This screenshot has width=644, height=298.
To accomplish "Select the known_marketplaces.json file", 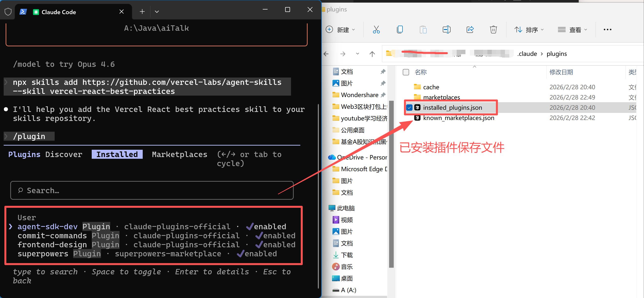I will [x=458, y=118].
